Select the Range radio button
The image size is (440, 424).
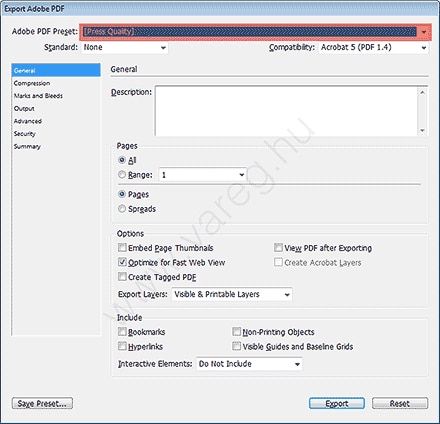pyautogui.click(x=122, y=175)
